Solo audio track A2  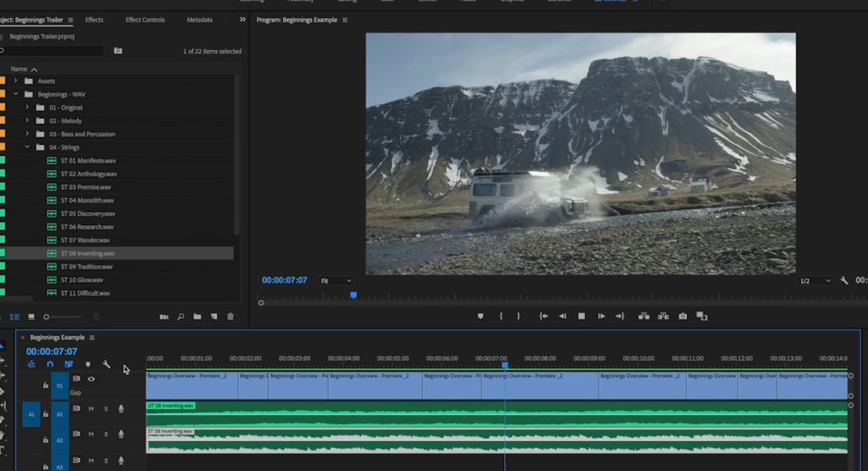[x=105, y=434]
